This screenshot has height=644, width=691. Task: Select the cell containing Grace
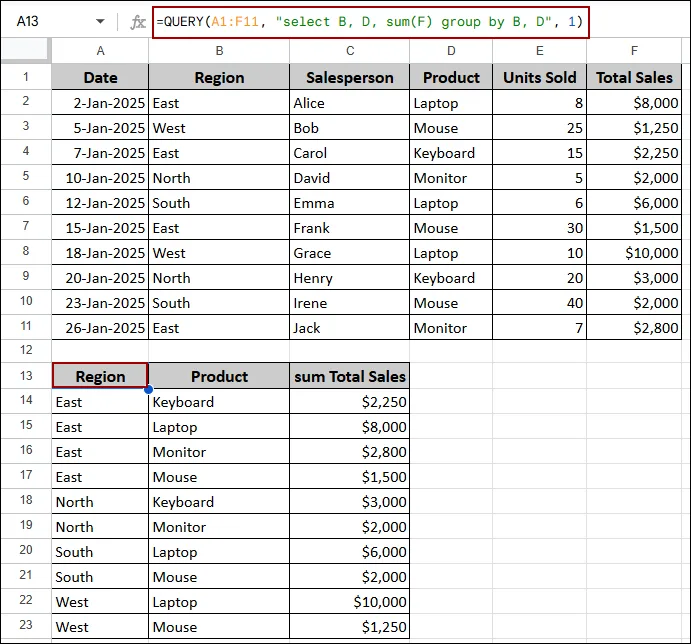(x=350, y=253)
